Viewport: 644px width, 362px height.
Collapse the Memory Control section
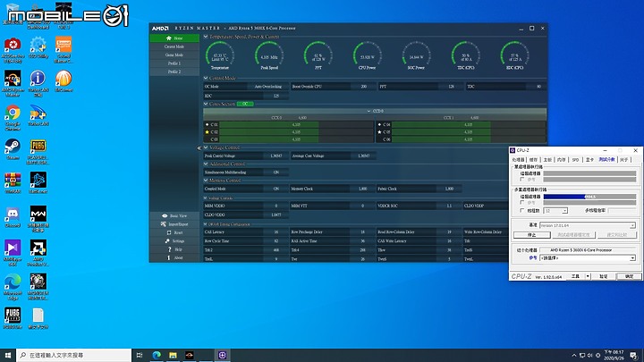coord(206,181)
